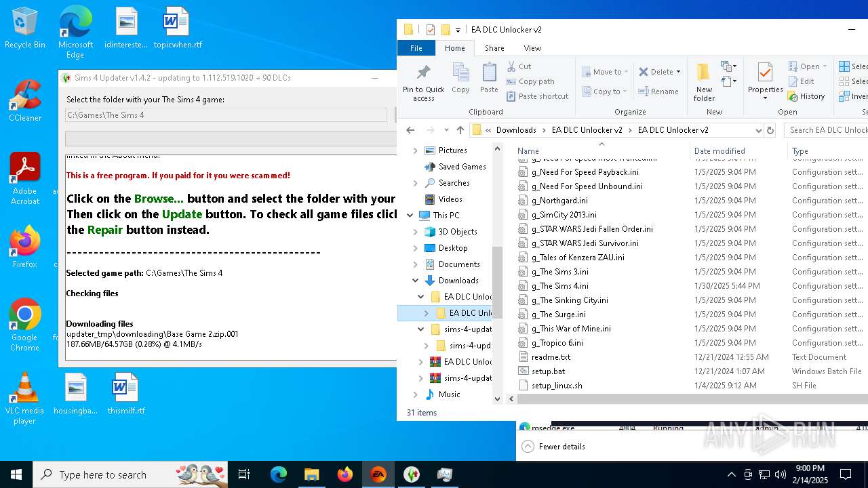Expand the Documents tree node
Viewport: 868px width, 488px height.
tap(416, 264)
